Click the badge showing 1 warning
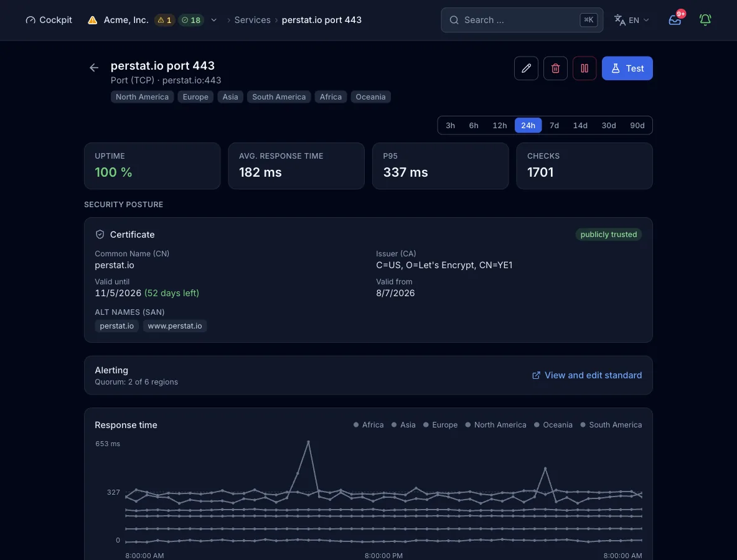Image resolution: width=737 pixels, height=560 pixels. 164,20
